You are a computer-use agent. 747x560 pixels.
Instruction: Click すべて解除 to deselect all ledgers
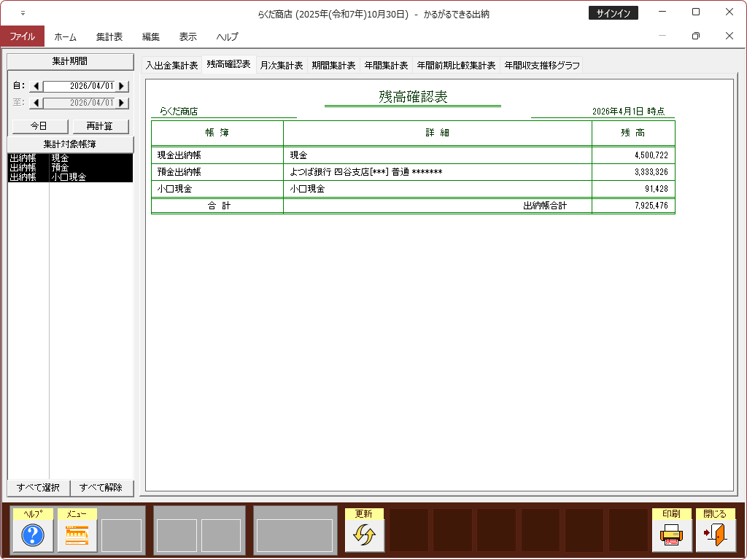[102, 488]
